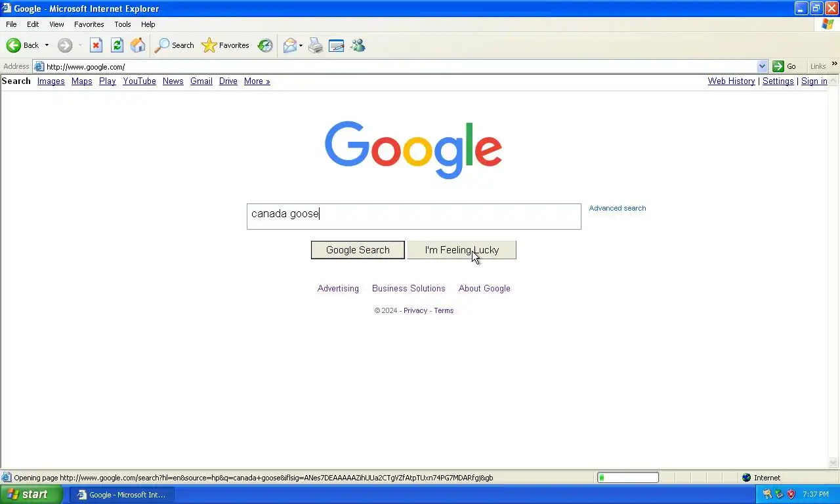Open the Windows start button
The height and width of the screenshot is (504, 840).
[x=31, y=494]
